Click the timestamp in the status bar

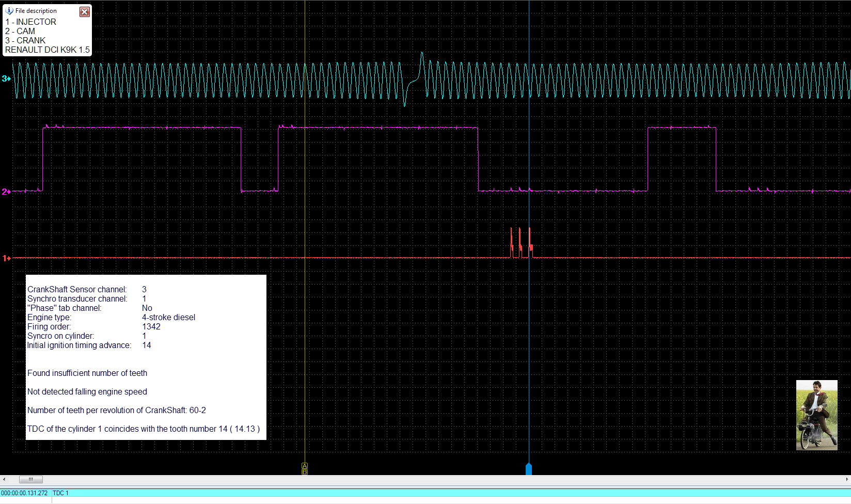click(x=24, y=493)
